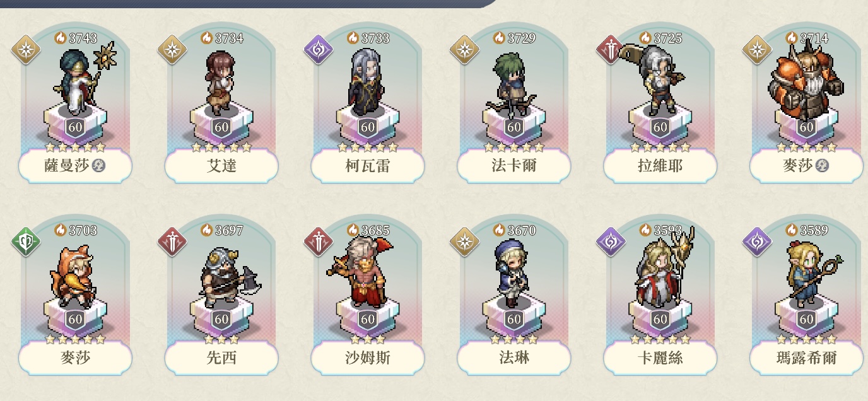Screen dimensions: 868x401
Task: Click the flame power icon above 艾達
Action: point(206,38)
